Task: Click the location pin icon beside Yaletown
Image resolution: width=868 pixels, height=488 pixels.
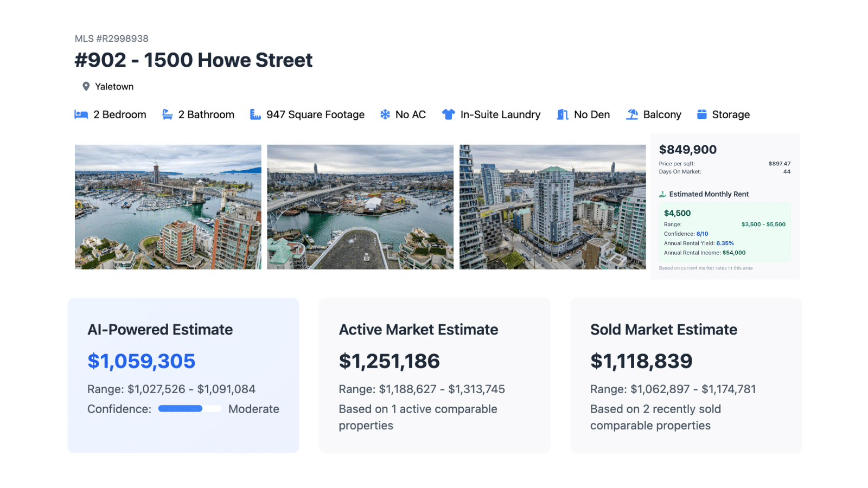Action: (86, 87)
